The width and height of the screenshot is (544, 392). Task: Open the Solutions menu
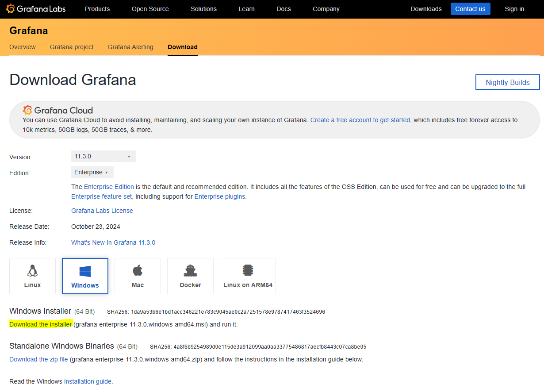click(x=204, y=9)
